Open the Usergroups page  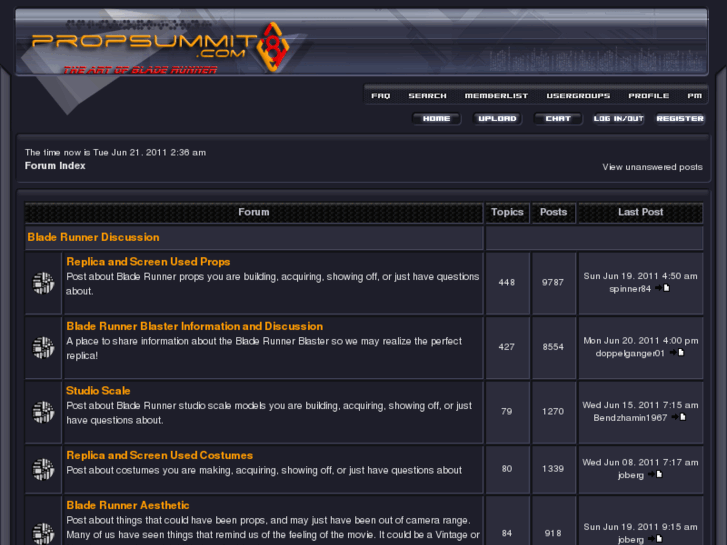point(578,96)
